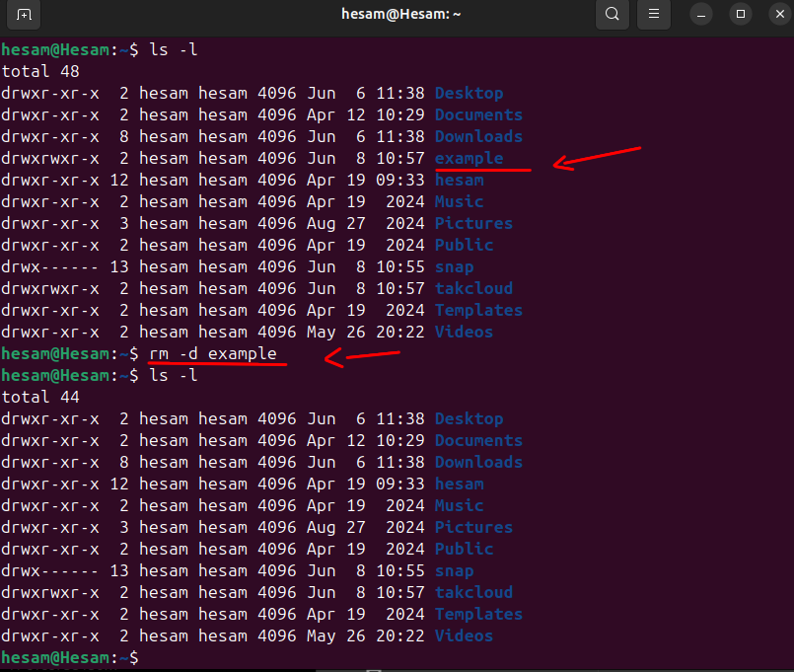The image size is (794, 672).
Task: Click Pictures in the first listing
Action: [x=474, y=223]
